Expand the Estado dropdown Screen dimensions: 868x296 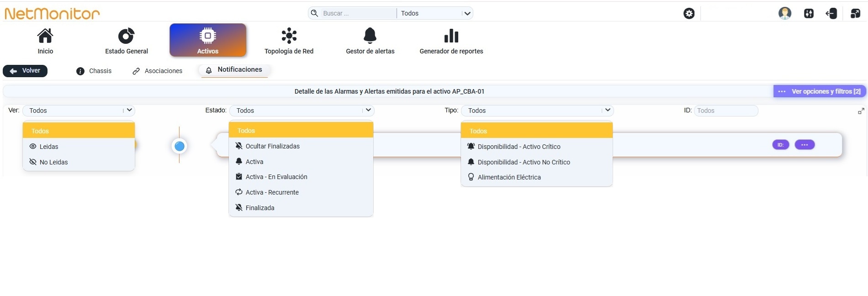(x=302, y=111)
